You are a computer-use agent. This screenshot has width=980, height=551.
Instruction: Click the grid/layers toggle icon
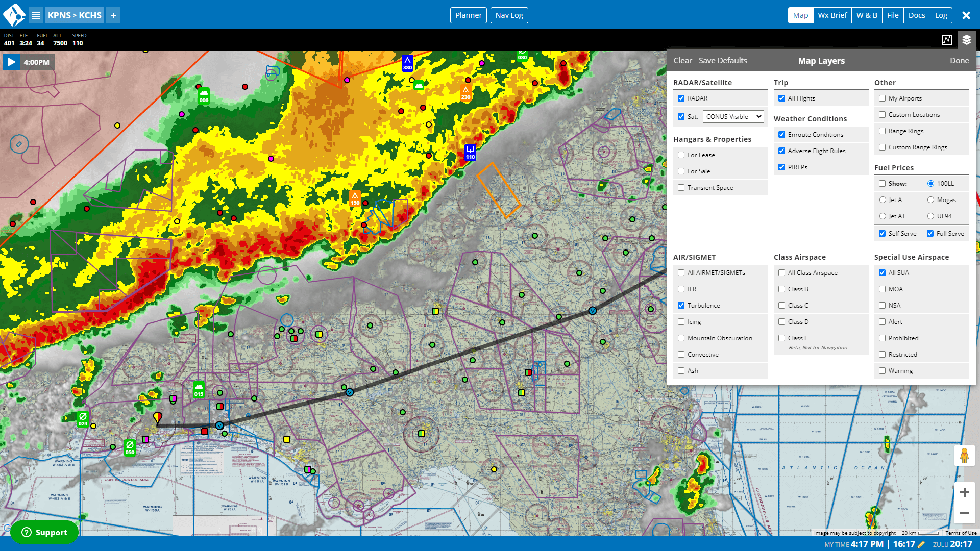(967, 40)
